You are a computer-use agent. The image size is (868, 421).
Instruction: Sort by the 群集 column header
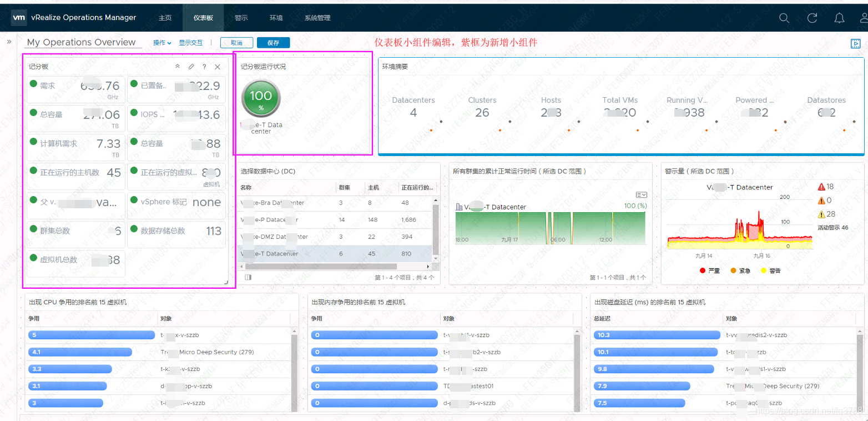coord(350,188)
